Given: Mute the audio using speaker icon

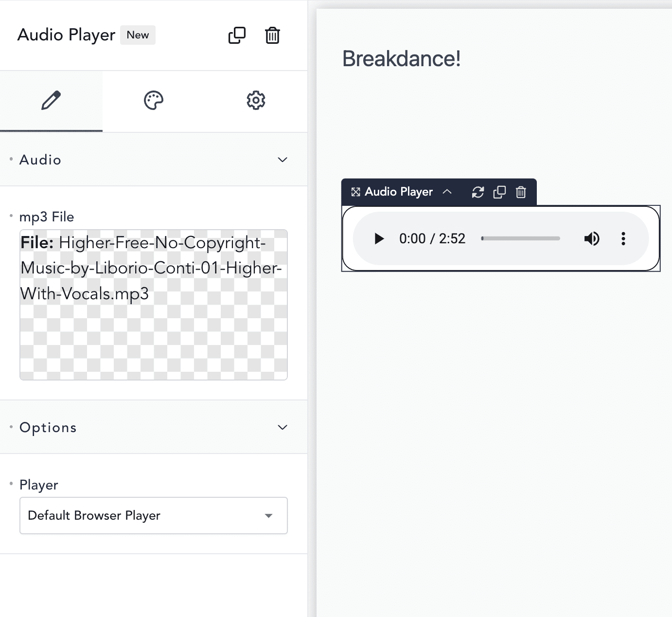Looking at the screenshot, I should coord(592,238).
